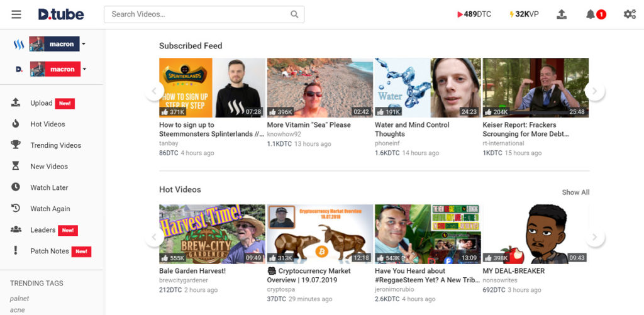
Task: Click the D. network logo icon
Action: click(19, 69)
